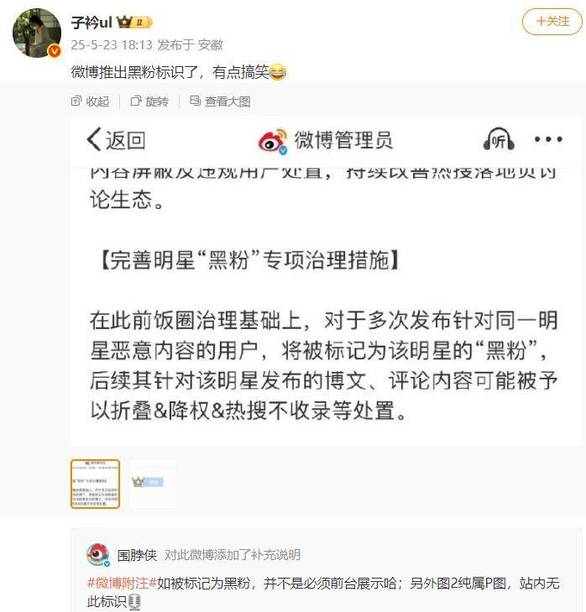586x612 pixels.
Task: Click the username 子衿ul
Action: coord(92,22)
